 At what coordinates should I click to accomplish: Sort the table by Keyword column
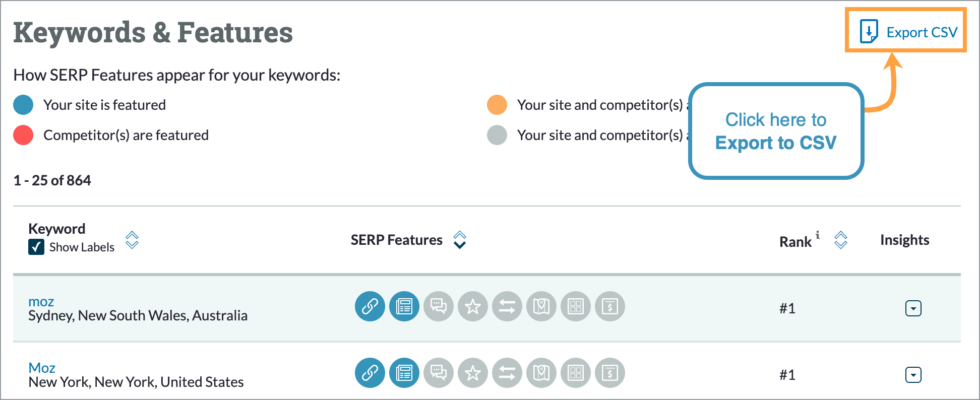click(132, 240)
